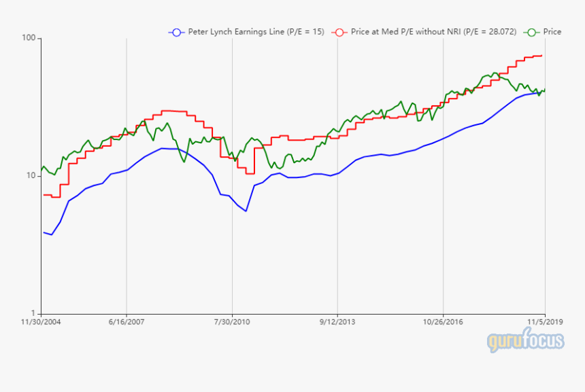Click the 10 y-axis value label

point(31,176)
